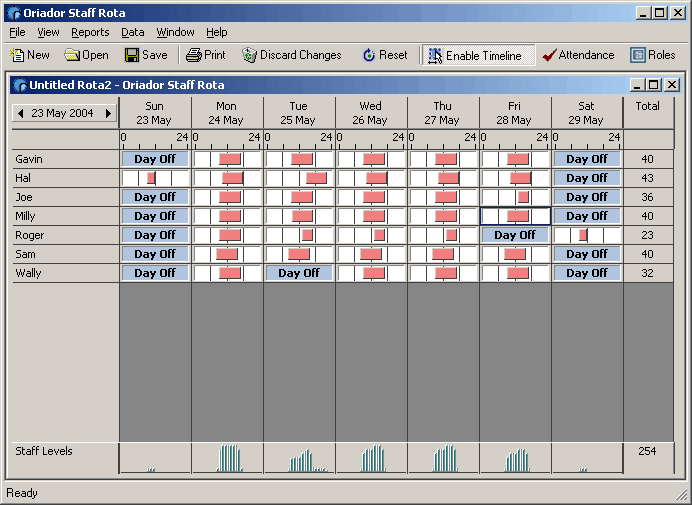The width and height of the screenshot is (692, 505).
Task: Click the New document toolbar icon
Action: (x=17, y=55)
